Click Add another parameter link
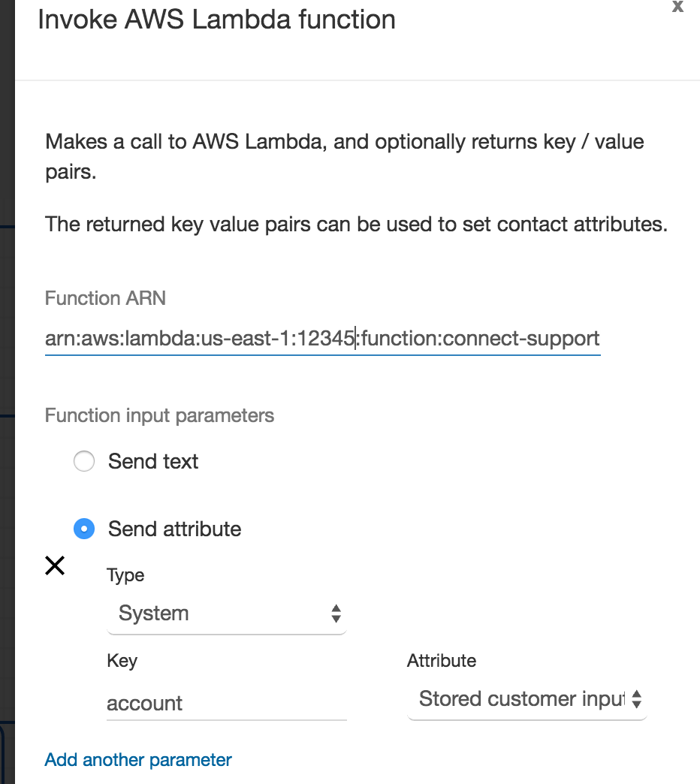 tap(138, 759)
